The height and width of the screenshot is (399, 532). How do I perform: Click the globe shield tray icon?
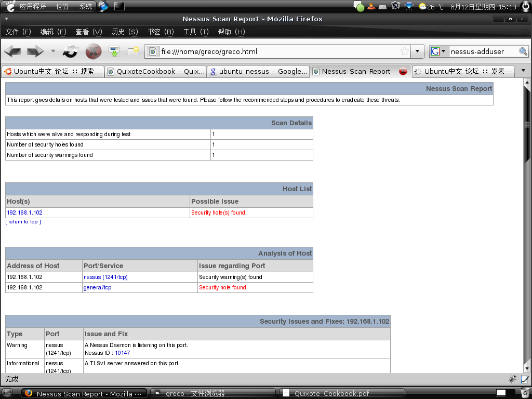click(395, 6)
